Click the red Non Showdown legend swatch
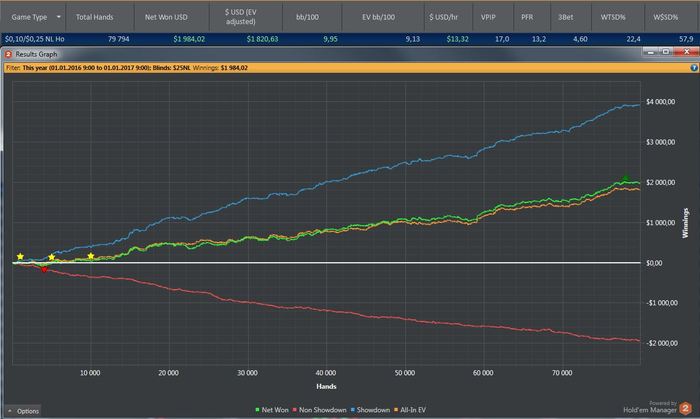Image resolution: width=700 pixels, height=419 pixels. click(x=295, y=410)
